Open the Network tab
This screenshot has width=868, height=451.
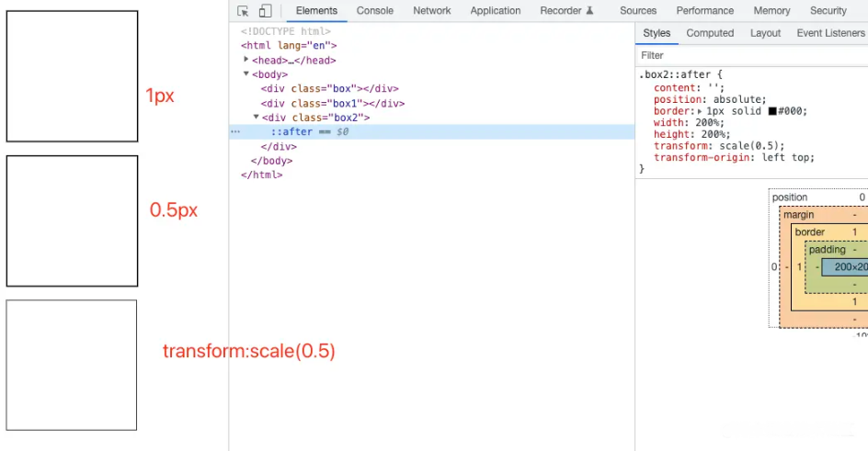(432, 10)
